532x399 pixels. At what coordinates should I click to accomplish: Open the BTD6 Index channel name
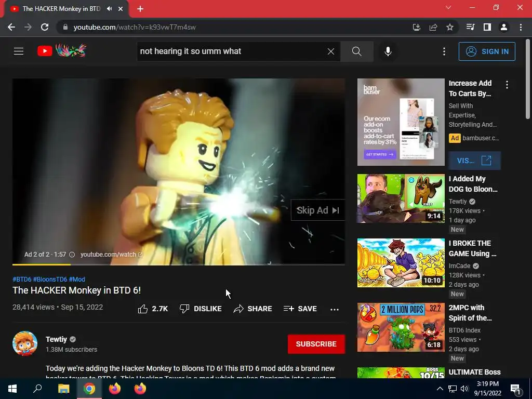pos(464,330)
